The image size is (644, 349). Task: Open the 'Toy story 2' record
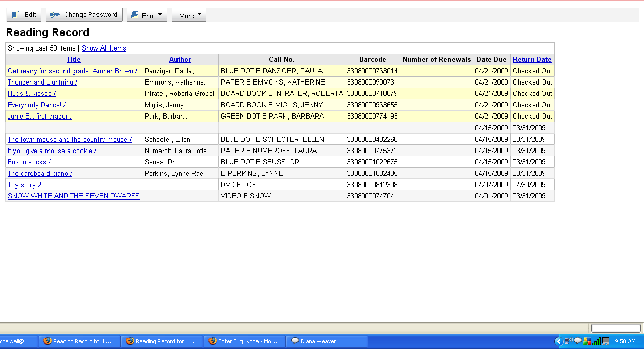pyautogui.click(x=24, y=185)
